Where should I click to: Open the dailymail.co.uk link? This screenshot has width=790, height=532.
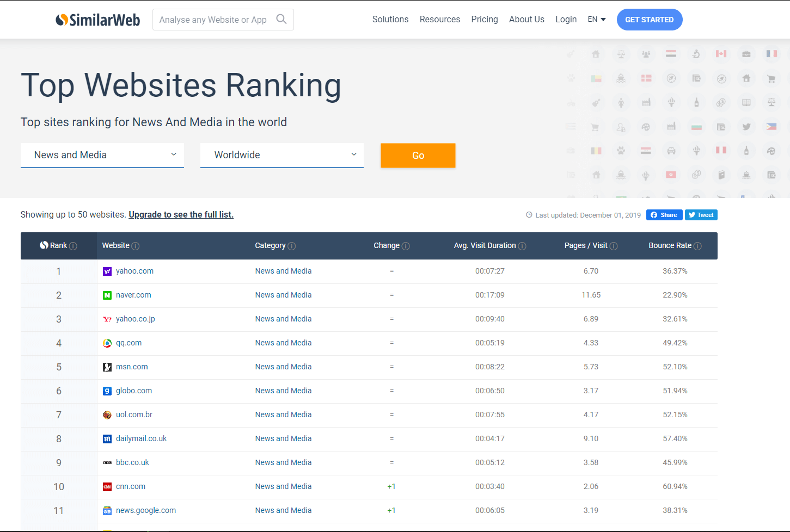point(142,438)
